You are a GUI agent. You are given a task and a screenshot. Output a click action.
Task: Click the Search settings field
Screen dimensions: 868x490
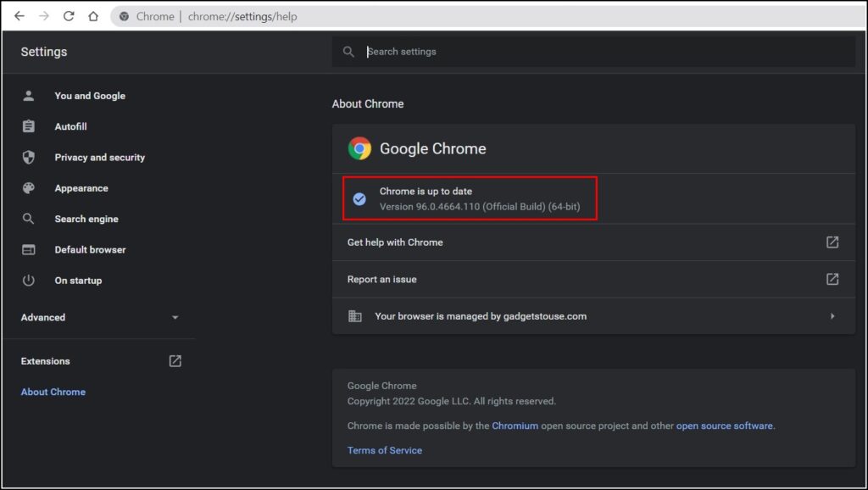tap(593, 52)
